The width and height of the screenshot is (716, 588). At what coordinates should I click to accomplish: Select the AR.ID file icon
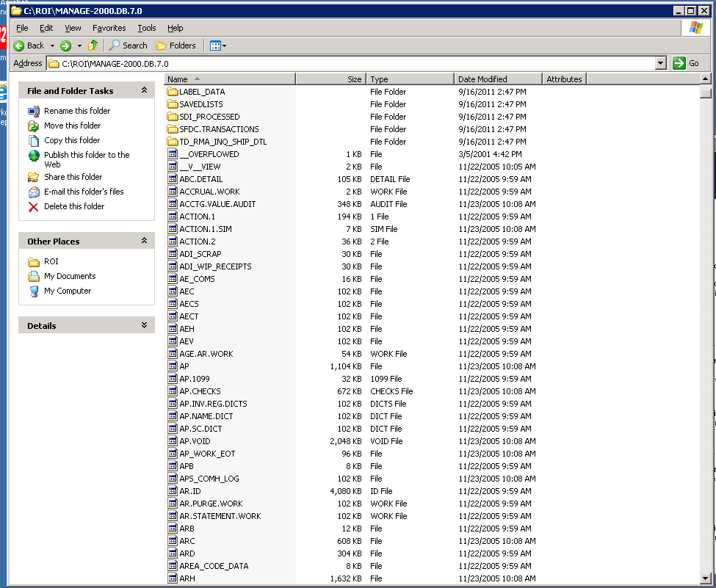click(x=173, y=491)
